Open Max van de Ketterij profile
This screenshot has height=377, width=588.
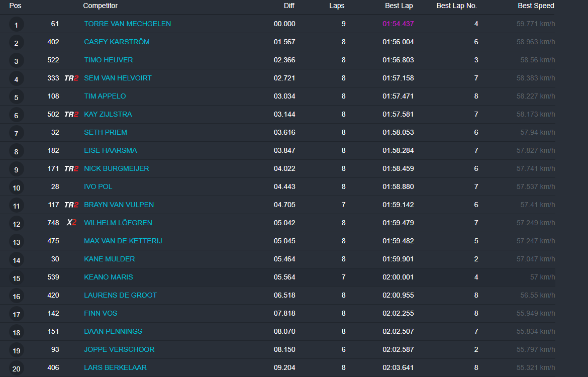tap(123, 241)
